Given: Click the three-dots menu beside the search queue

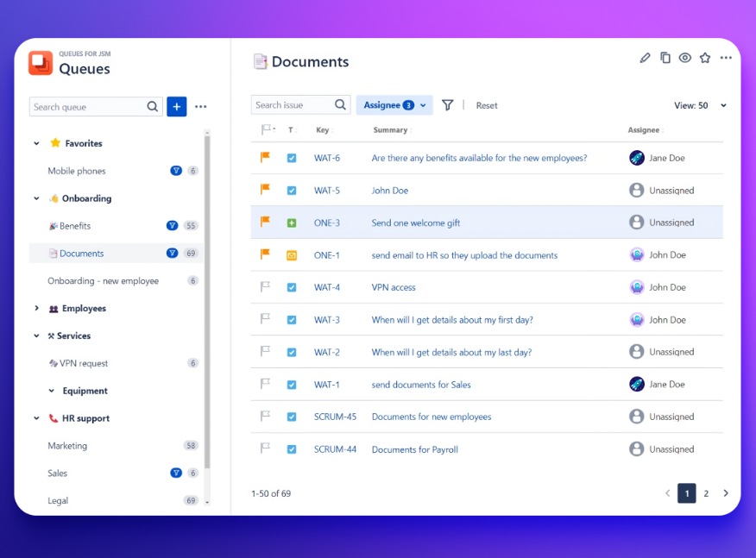Looking at the screenshot, I should tap(200, 105).
